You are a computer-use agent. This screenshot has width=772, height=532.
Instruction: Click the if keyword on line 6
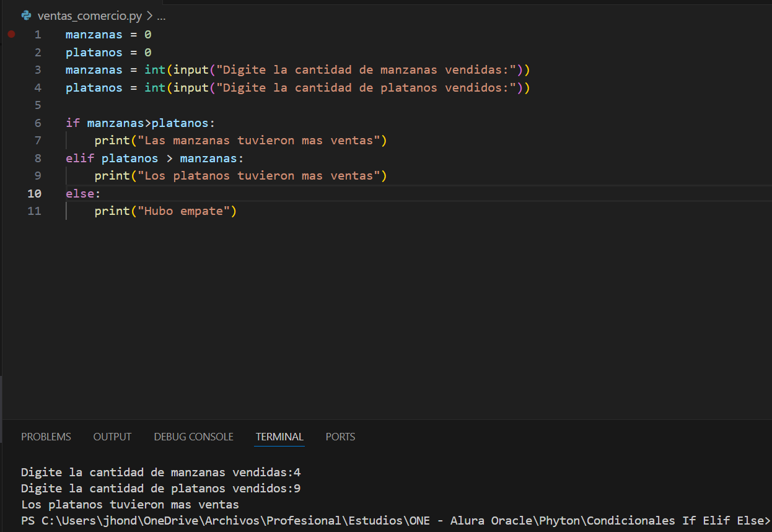pos(72,123)
